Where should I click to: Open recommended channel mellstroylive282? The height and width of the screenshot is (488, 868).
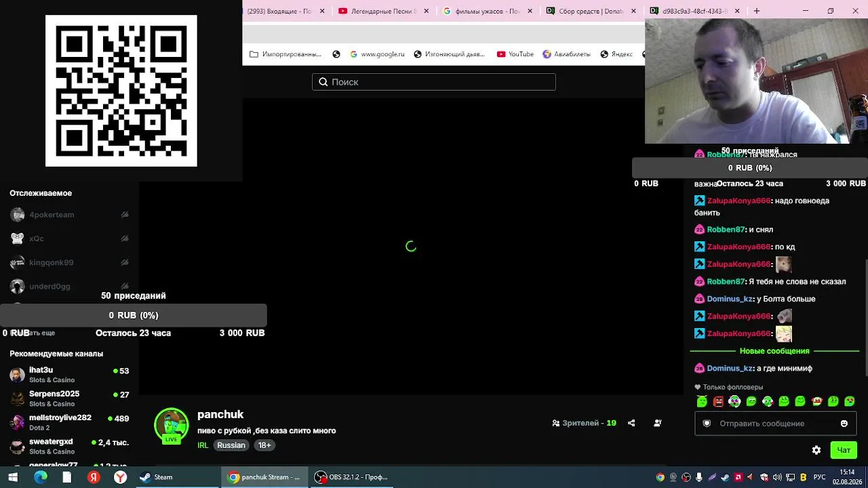[69, 422]
